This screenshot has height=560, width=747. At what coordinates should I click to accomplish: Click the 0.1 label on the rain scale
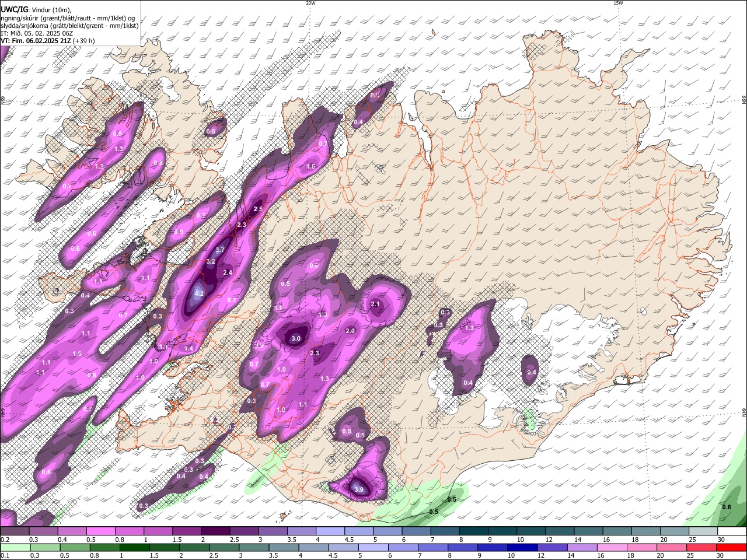pos(4,555)
